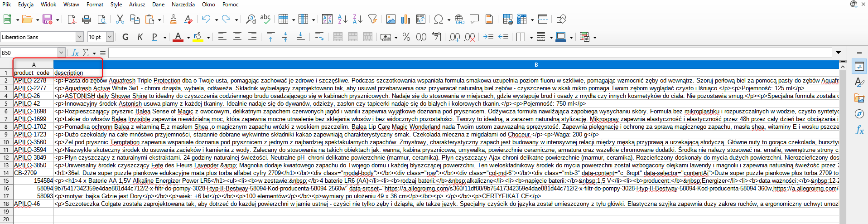Viewport: 868px width, 224px height.
Task: Insert a pivot table
Action: 421,19
